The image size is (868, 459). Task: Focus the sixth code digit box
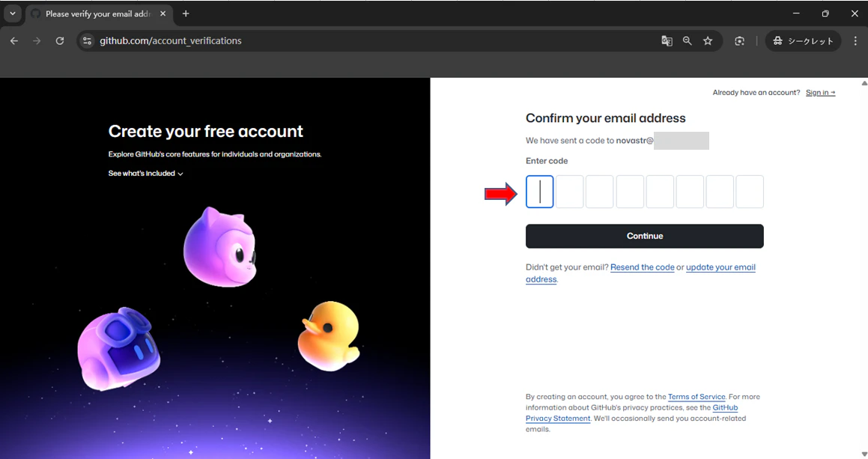(690, 192)
